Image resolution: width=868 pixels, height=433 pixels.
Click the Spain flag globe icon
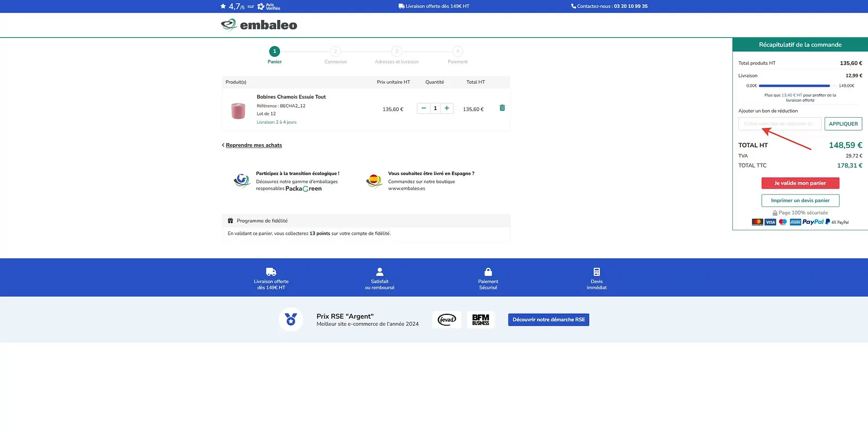tap(374, 180)
